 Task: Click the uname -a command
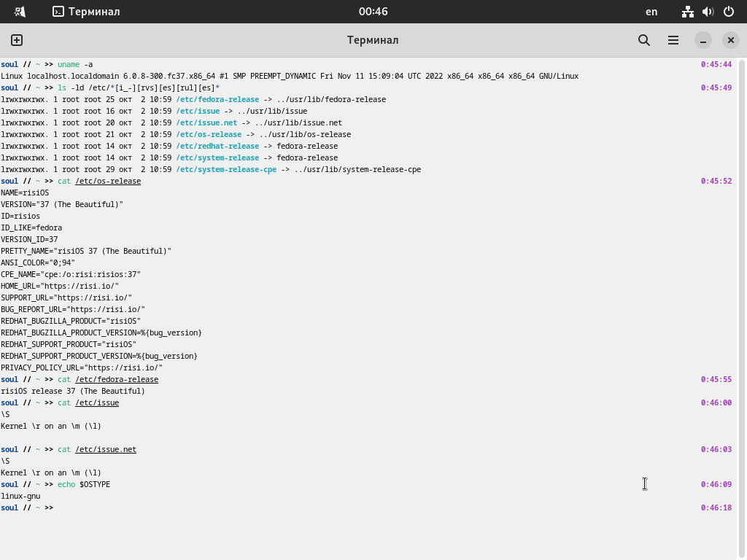pos(75,64)
